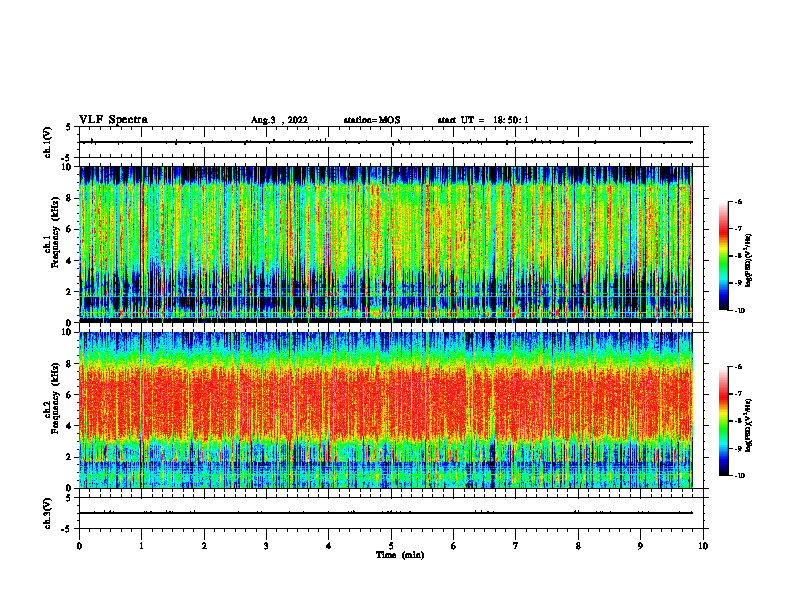Click the ch.1(V) waveform axis label
Image resolution: width=792 pixels, height=612 pixels.
[x=47, y=142]
